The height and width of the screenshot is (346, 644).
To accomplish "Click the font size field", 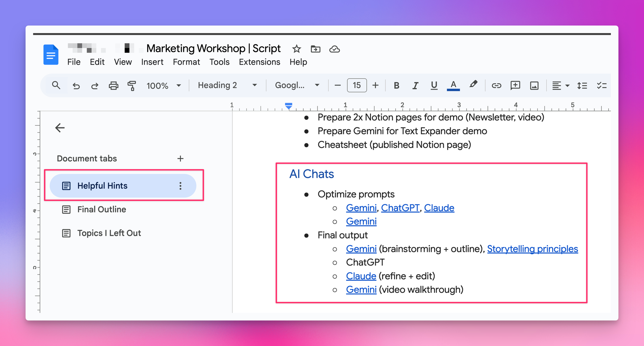I will 356,85.
